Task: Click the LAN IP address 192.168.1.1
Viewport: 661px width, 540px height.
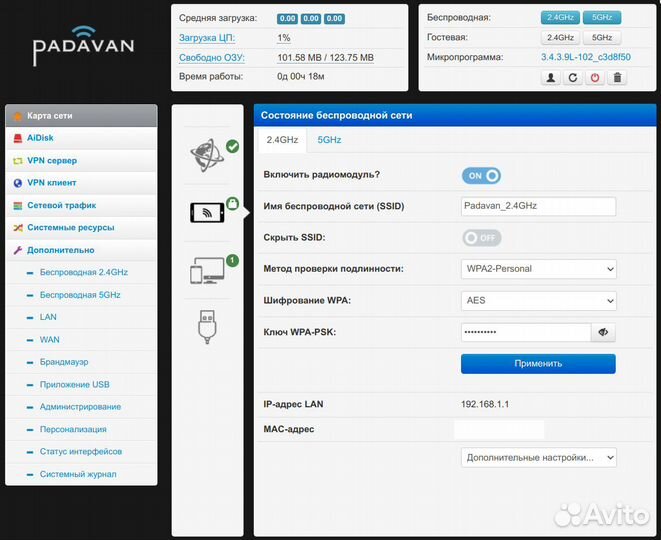Action: (485, 405)
